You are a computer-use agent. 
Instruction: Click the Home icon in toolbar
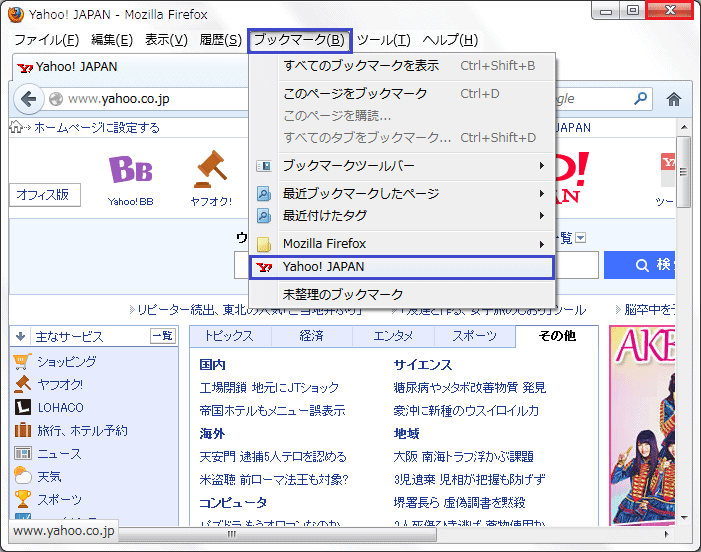[x=674, y=99]
